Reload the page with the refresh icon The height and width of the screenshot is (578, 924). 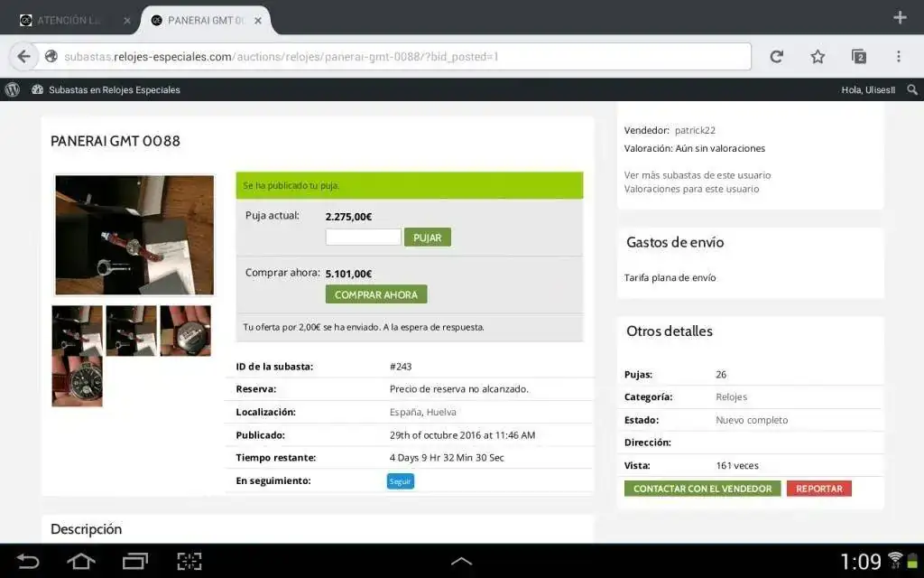click(776, 56)
